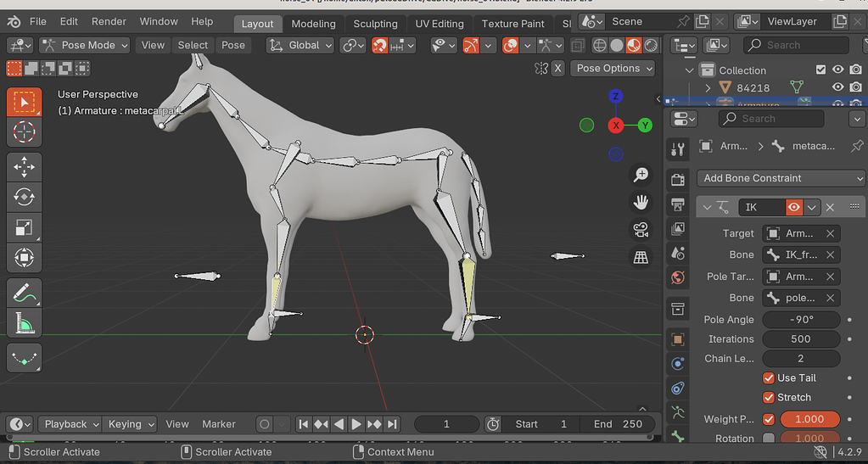Screen dimensions: 868x464
Task: Expand the 84218 object tree
Action: 708,87
